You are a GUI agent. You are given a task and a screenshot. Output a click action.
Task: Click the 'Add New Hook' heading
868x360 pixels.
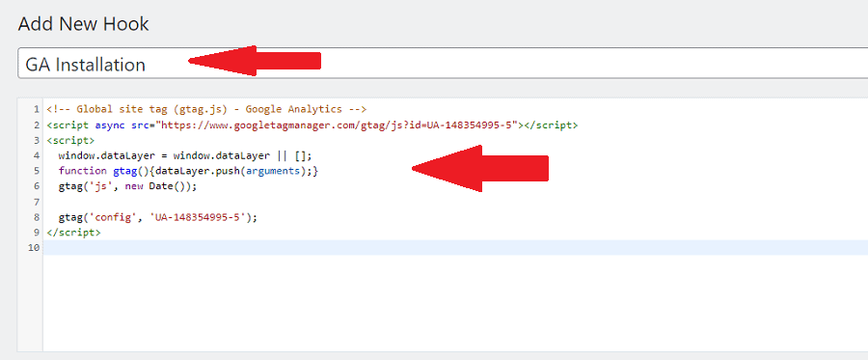tap(84, 24)
